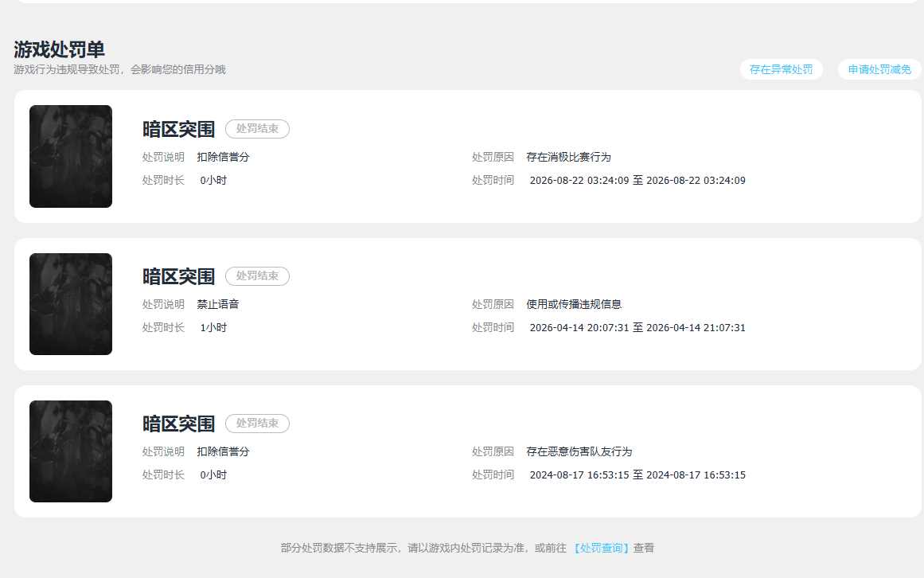This screenshot has height=578, width=924.
Task: Click penalty time 2024-08-17 16:53:15 range
Action: (x=637, y=475)
